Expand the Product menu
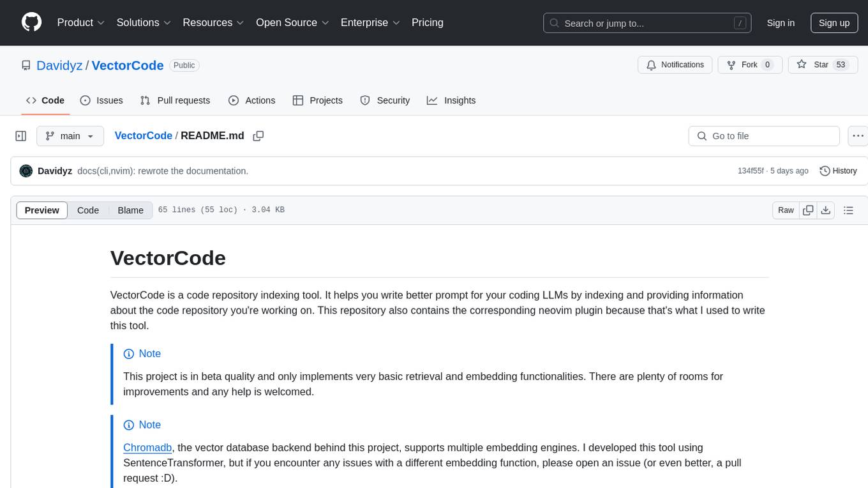Image resolution: width=868 pixels, height=488 pixels. pos(81,22)
